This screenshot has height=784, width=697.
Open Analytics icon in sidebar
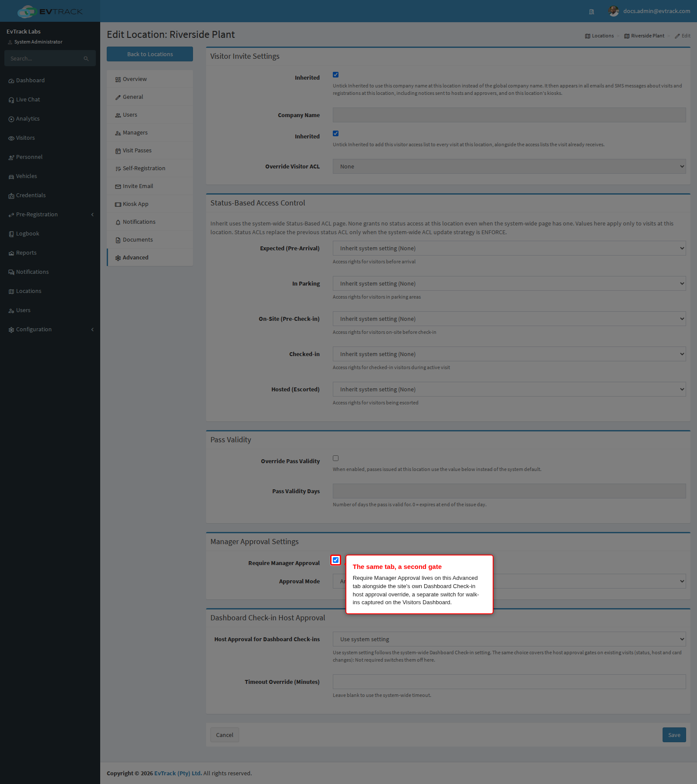(x=11, y=119)
